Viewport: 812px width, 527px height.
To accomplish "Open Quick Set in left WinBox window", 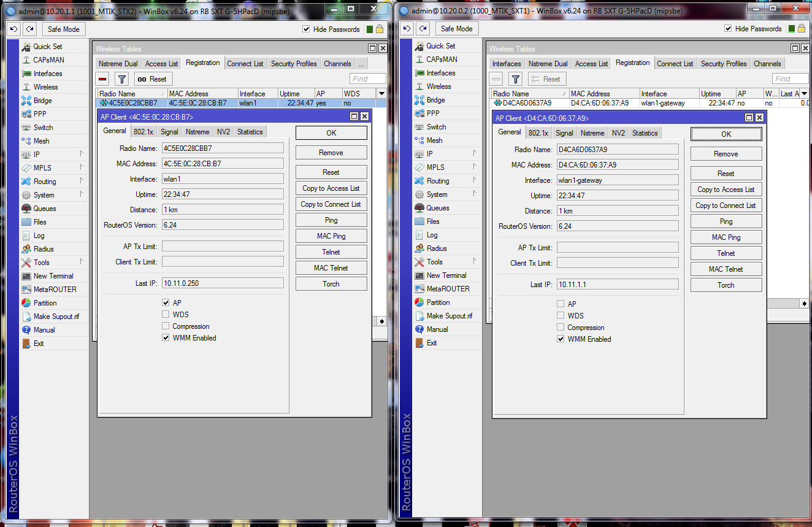I will (48, 47).
